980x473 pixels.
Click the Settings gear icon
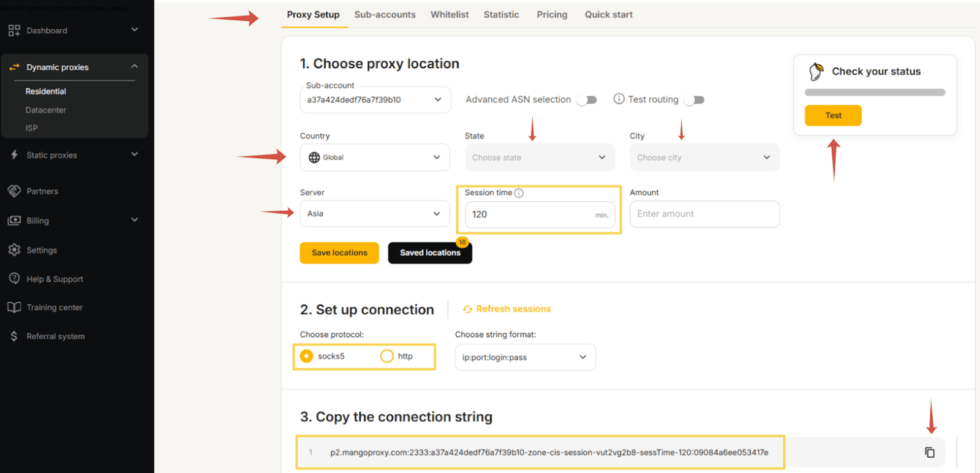click(x=13, y=250)
